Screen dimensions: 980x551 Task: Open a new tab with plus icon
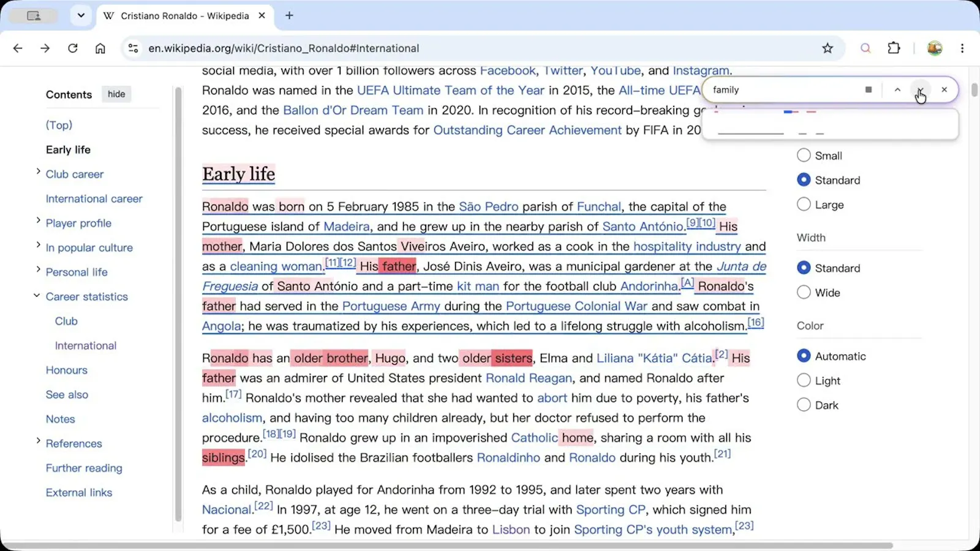coord(290,16)
